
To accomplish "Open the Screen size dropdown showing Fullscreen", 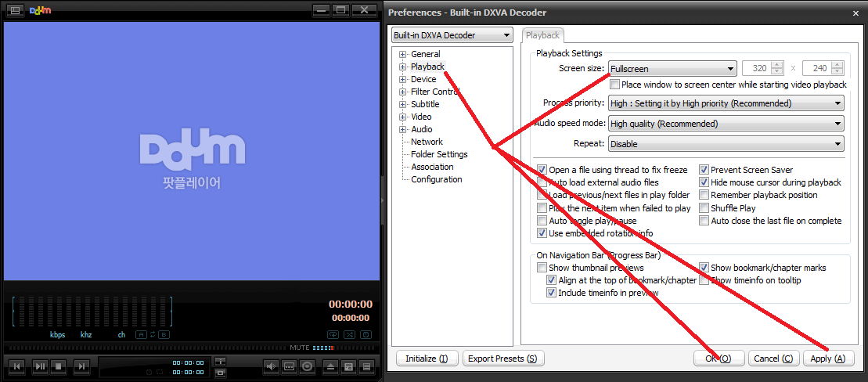I will coord(672,69).
